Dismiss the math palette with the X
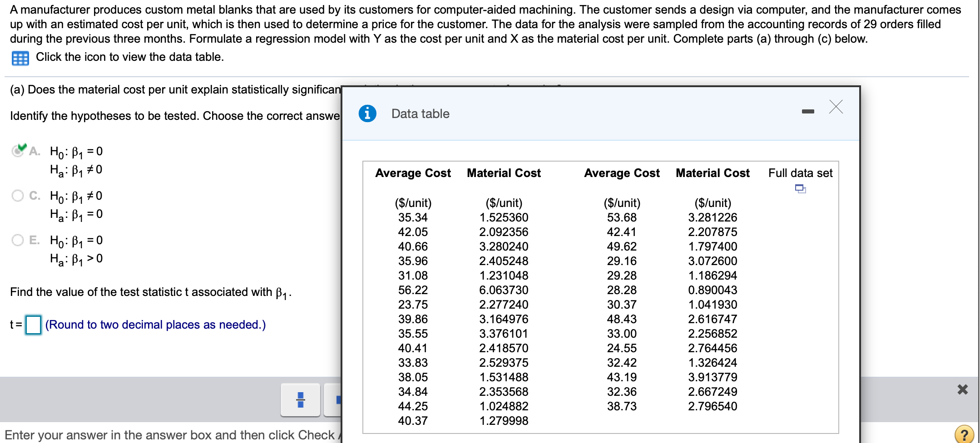980x443 pixels. 962,389
